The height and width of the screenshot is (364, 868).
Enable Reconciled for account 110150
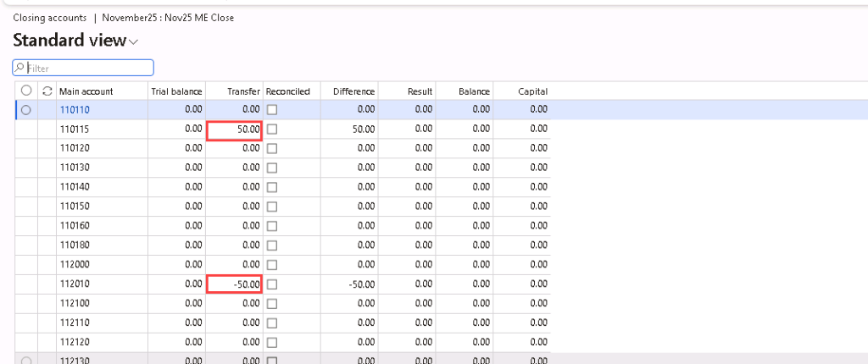point(272,207)
